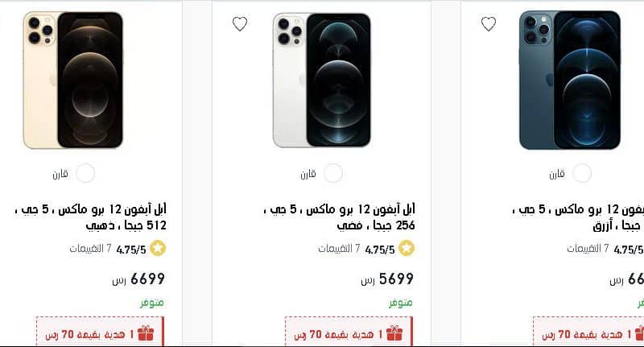644x347 pixels.
Task: Toggle compare circle for silver iPhone
Action: click(333, 173)
